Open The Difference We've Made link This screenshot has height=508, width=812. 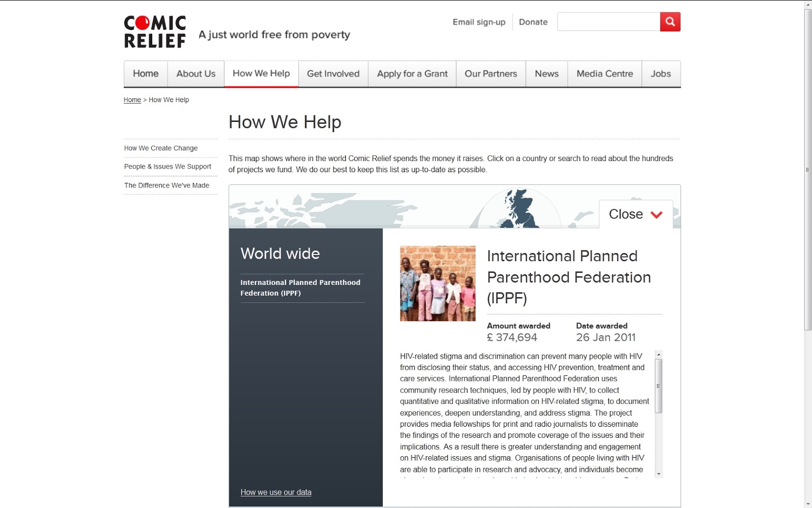(x=166, y=185)
